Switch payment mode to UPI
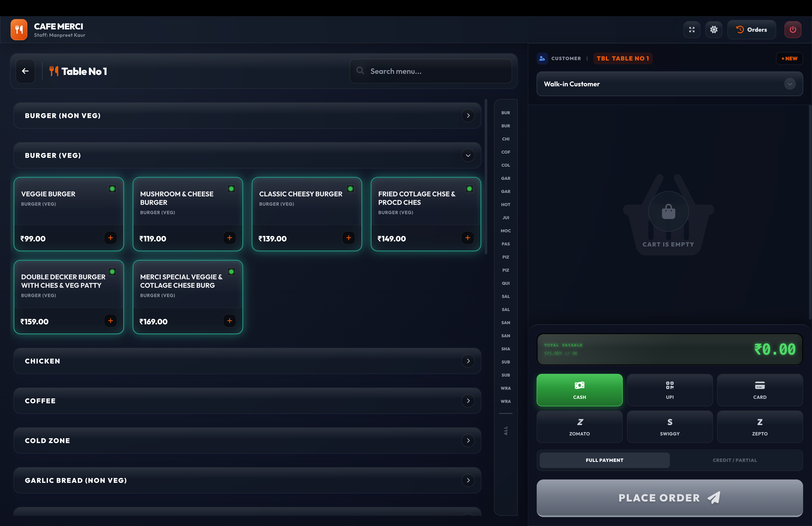This screenshot has width=812, height=526. click(x=669, y=390)
